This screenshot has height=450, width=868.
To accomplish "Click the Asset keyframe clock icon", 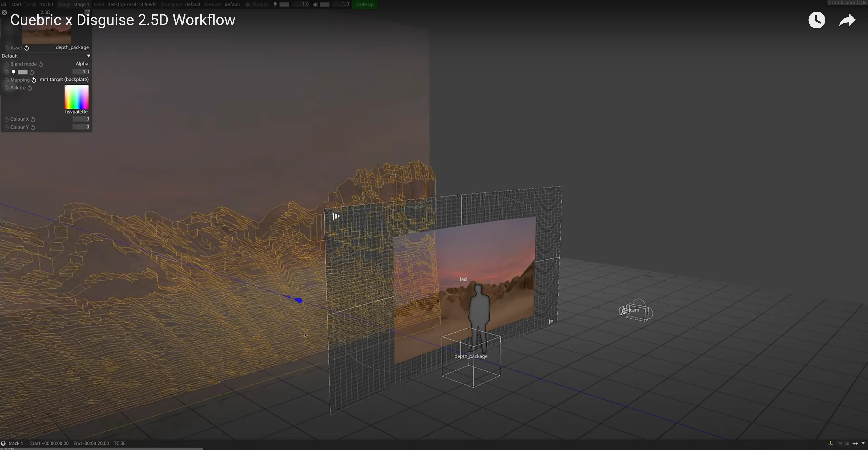I will click(6, 48).
